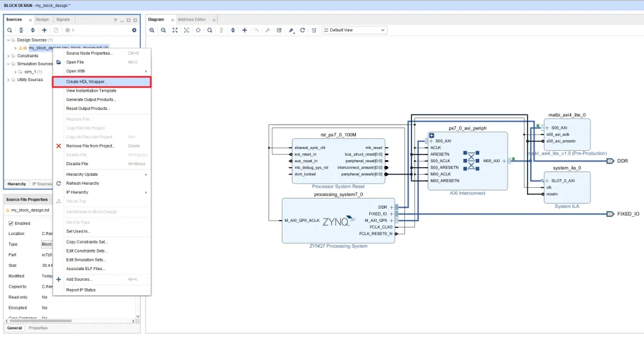Switch to the Address Editor tab
Screen dimensions: 644x338
point(191,19)
